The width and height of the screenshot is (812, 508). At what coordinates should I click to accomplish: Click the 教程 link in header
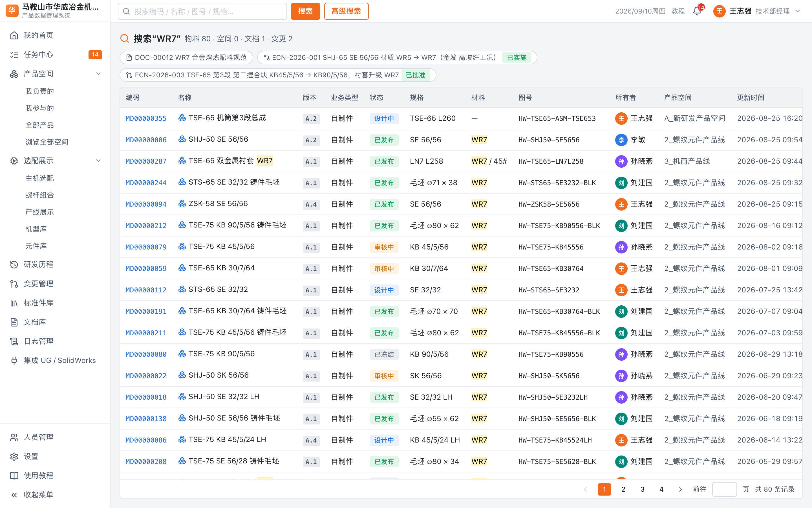click(x=678, y=11)
